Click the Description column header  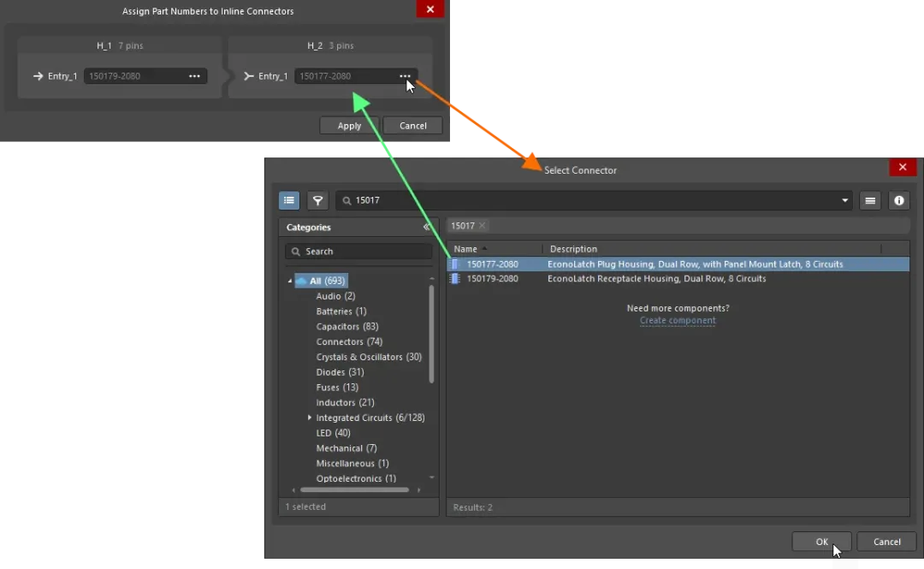coord(573,249)
